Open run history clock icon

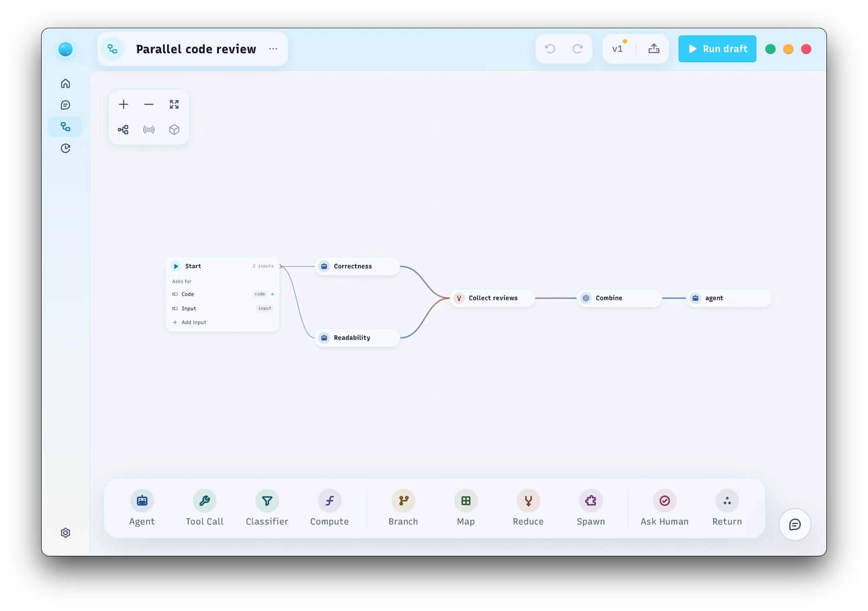[x=66, y=149]
